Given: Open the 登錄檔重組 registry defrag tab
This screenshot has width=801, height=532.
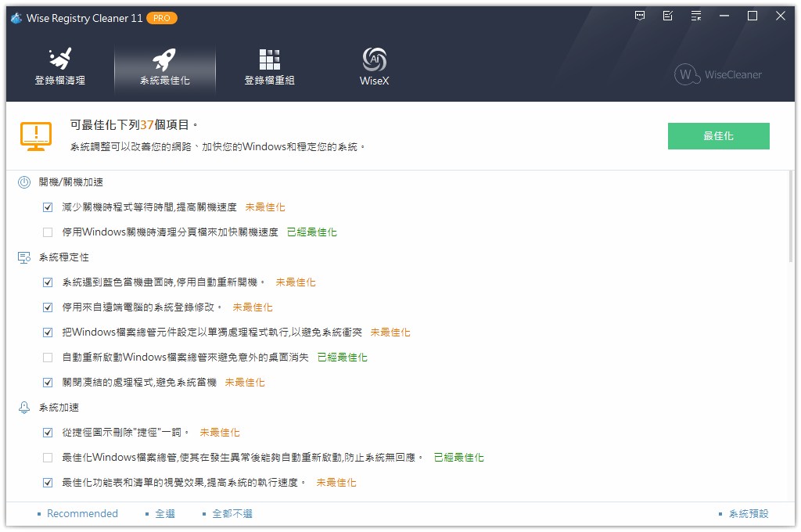Looking at the screenshot, I should coord(269,67).
